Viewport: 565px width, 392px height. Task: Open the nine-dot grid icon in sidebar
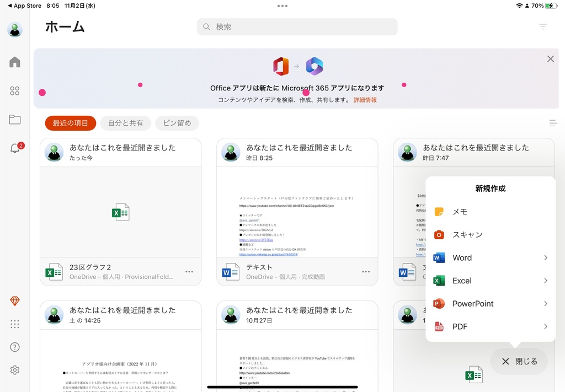pyautogui.click(x=15, y=324)
